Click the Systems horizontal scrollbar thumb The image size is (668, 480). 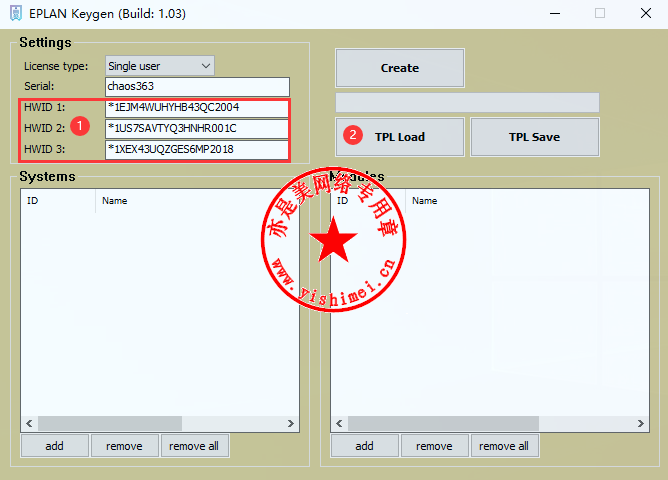point(110,423)
